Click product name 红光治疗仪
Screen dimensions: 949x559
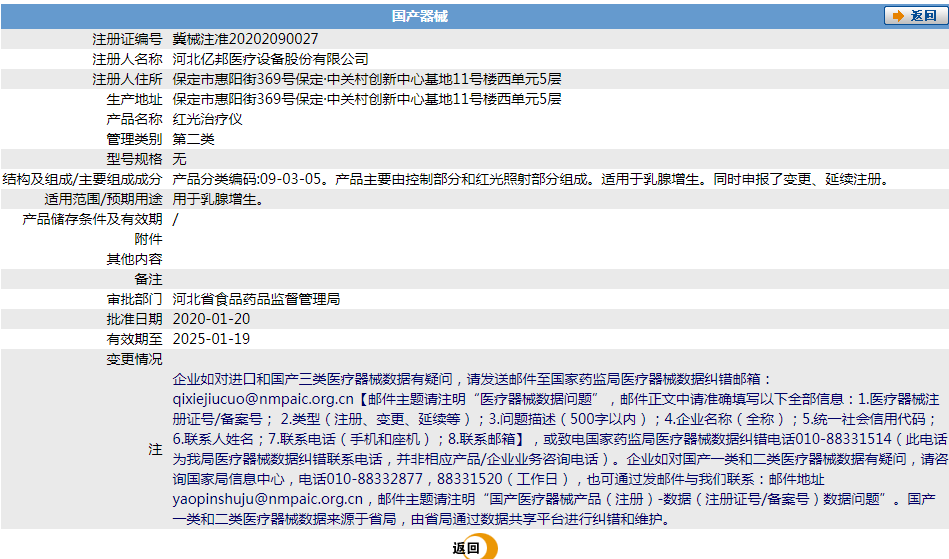tap(208, 119)
